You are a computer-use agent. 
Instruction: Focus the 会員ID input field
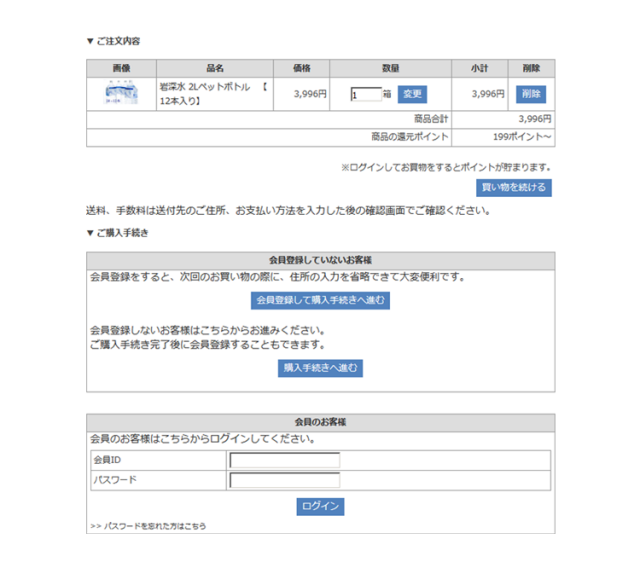point(285,460)
